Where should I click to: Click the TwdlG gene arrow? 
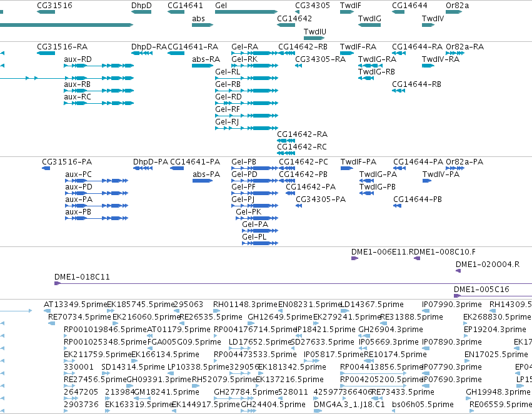[369, 25]
